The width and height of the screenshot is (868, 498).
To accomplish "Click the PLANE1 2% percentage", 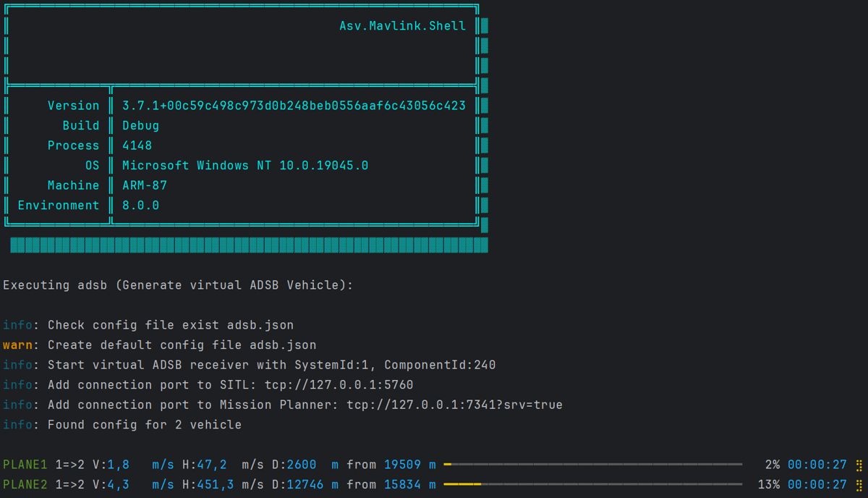I will coord(772,465).
